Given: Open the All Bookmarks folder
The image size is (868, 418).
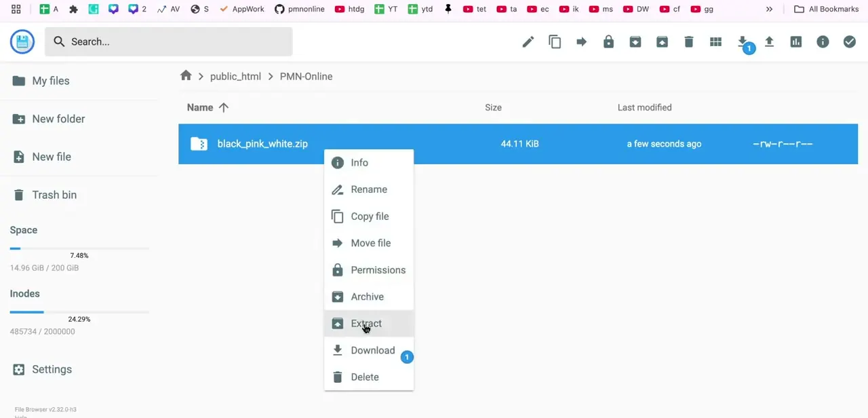Looking at the screenshot, I should [x=826, y=9].
